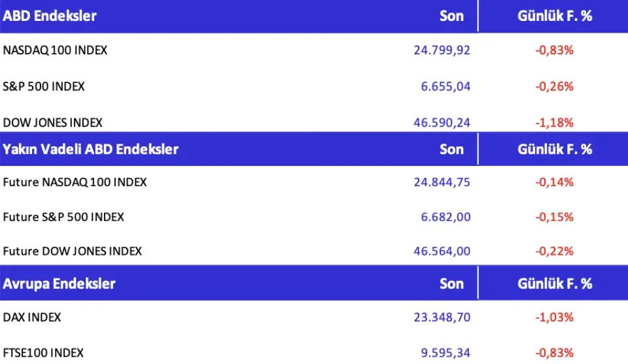Click Günlük F. % header in Avrupa Endeksler

coord(555,284)
